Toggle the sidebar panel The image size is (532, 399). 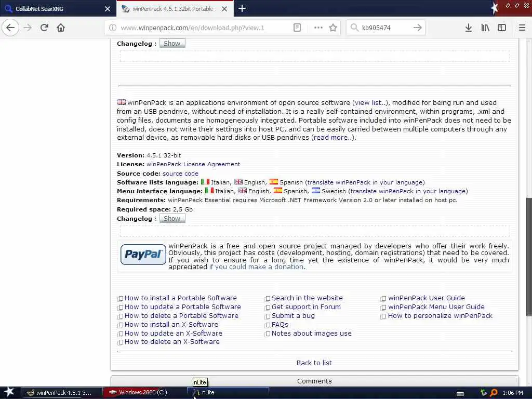[x=502, y=28]
